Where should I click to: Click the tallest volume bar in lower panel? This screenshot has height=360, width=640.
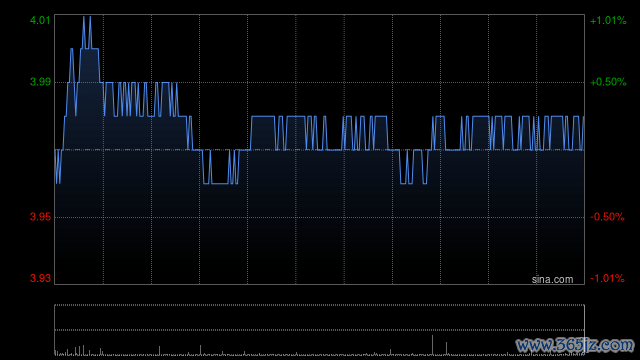433,345
